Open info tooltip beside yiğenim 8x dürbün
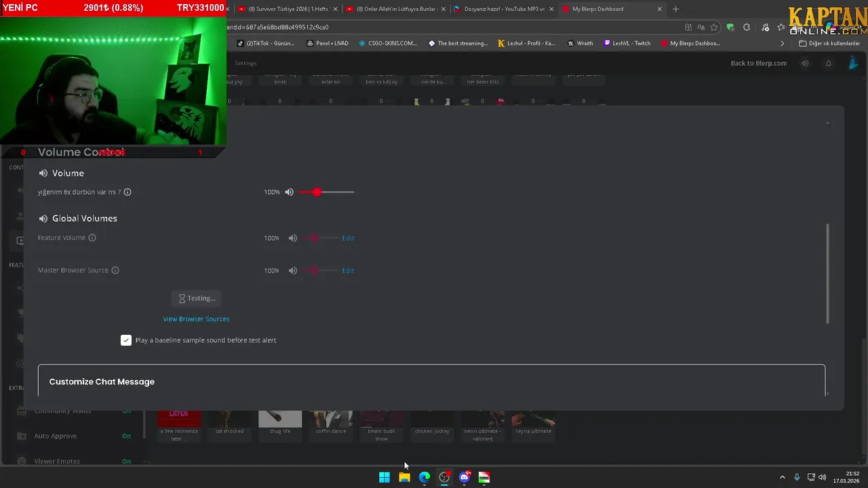The width and height of the screenshot is (868, 488). coord(127,192)
